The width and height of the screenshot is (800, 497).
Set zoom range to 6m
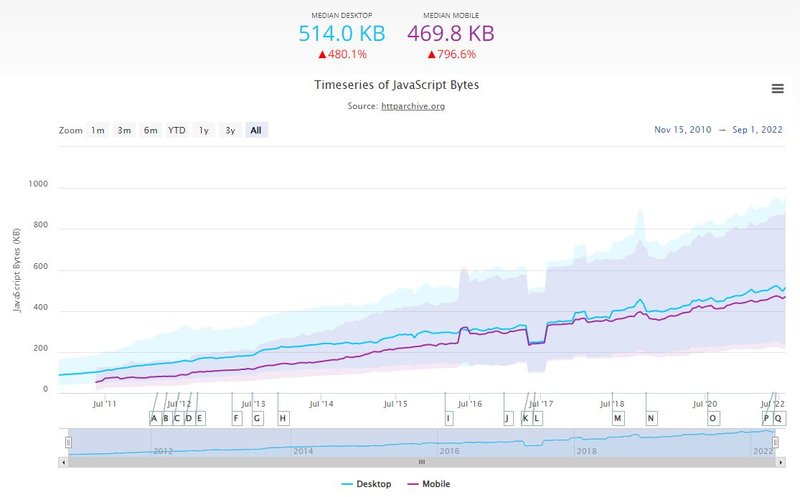pyautogui.click(x=151, y=130)
